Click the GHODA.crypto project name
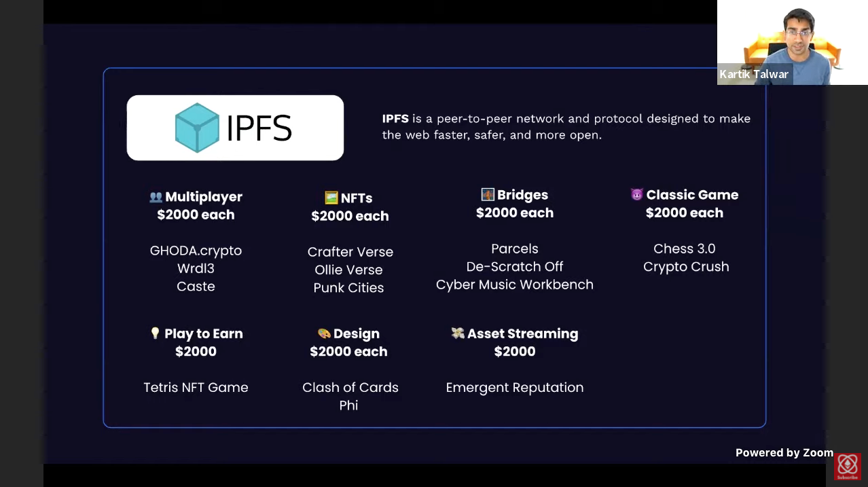The image size is (868, 487). [x=196, y=251]
